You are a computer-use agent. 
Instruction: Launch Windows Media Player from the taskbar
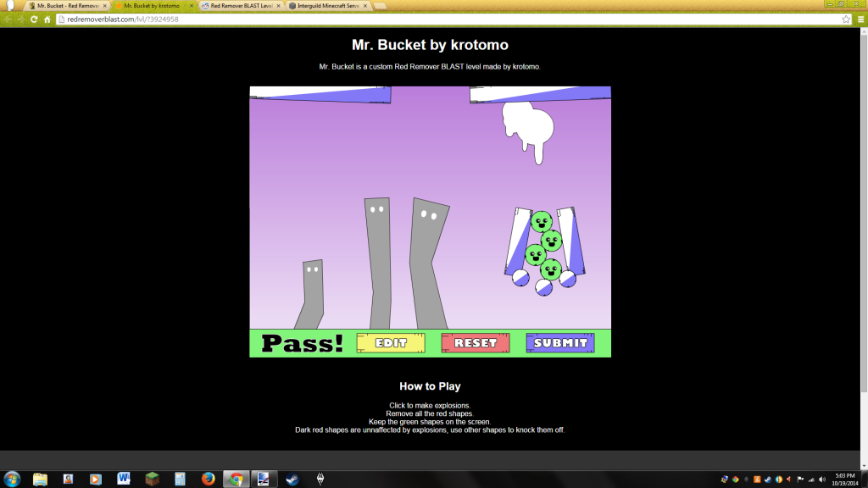point(96,480)
